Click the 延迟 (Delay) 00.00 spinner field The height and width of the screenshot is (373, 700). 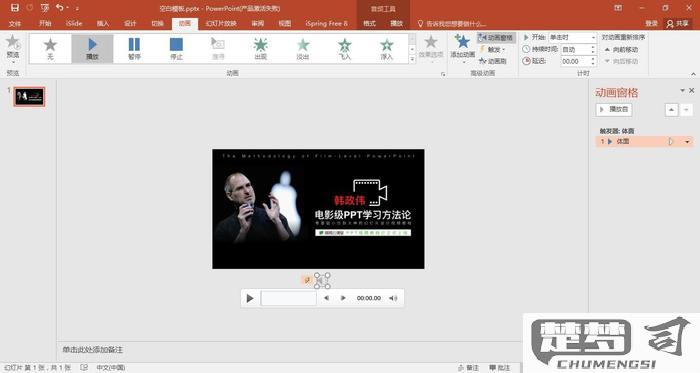[x=578, y=61]
